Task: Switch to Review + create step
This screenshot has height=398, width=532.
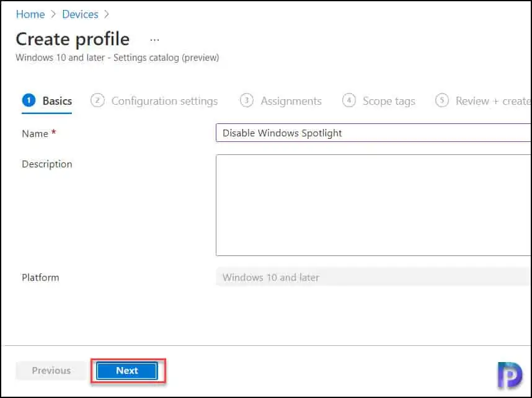Action: tap(483, 101)
